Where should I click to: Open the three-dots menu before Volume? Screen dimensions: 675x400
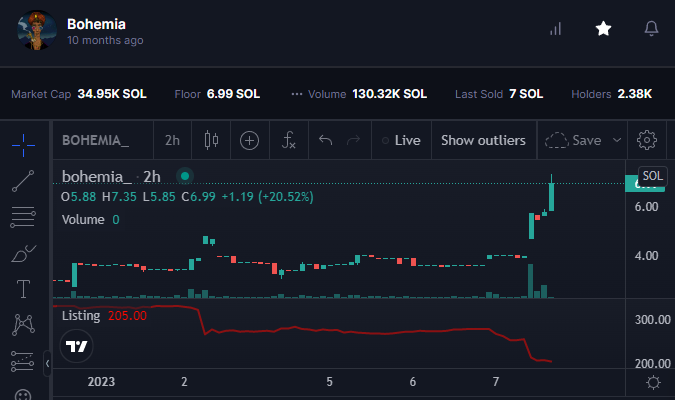(297, 94)
